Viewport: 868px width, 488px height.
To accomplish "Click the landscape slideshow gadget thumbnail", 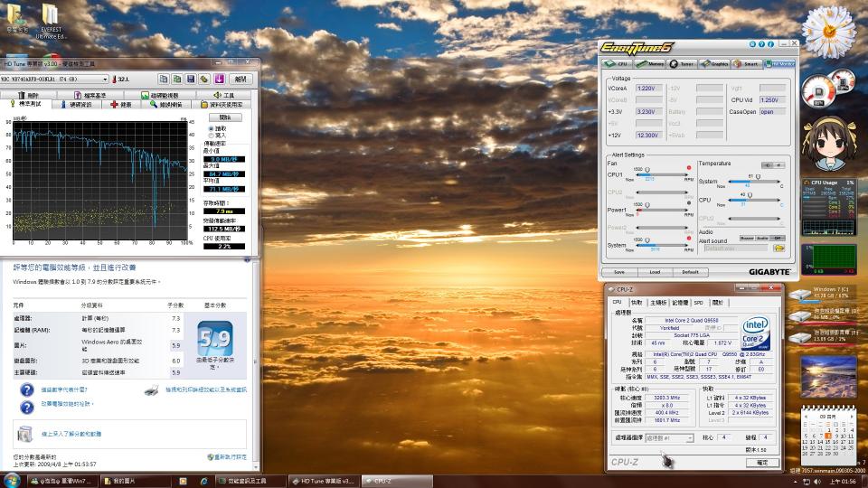I will coord(827,376).
